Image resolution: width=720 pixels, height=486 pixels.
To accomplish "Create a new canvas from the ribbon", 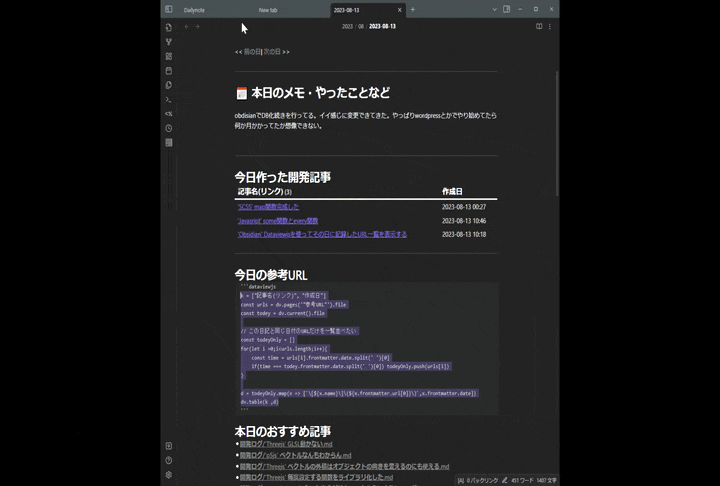I will (169, 56).
